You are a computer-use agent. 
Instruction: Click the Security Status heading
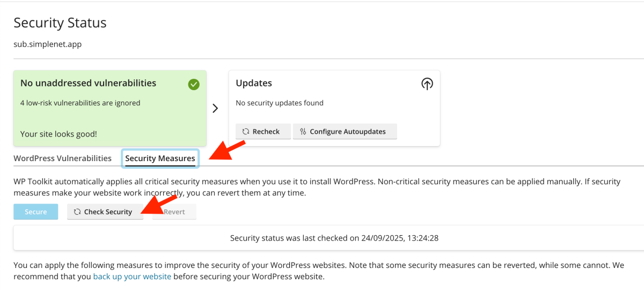coord(60,23)
